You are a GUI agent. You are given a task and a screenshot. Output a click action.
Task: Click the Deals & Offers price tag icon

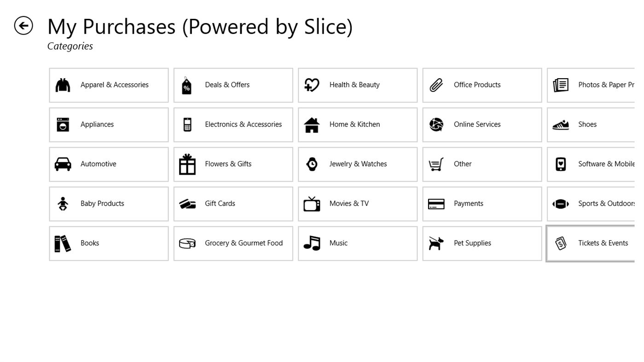(187, 85)
